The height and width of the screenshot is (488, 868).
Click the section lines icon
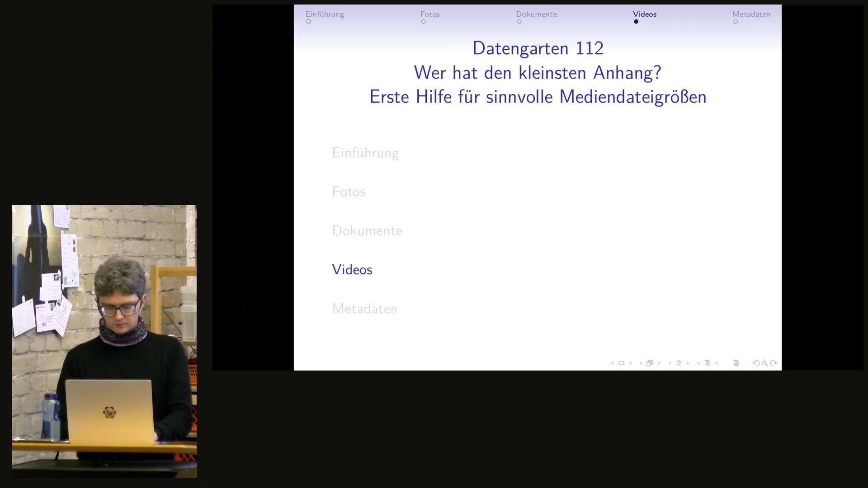pos(708,363)
